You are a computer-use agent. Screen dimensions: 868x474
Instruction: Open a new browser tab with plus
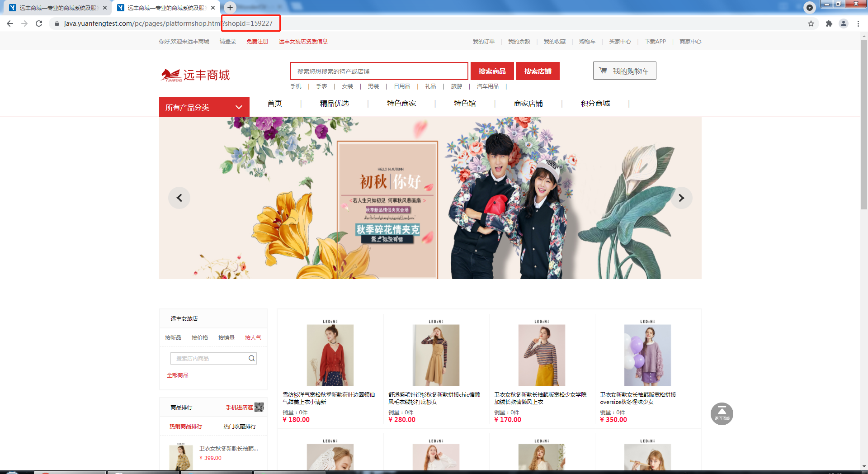pos(230,8)
